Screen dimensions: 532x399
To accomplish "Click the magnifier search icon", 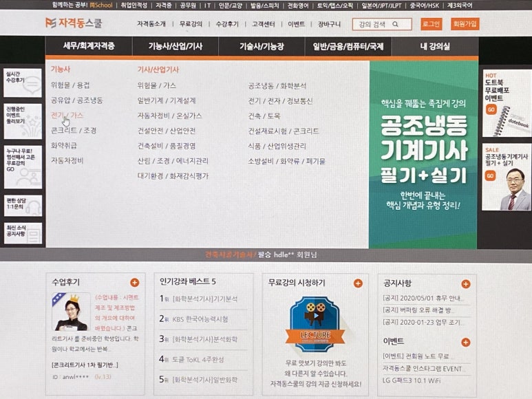I will (395, 24).
